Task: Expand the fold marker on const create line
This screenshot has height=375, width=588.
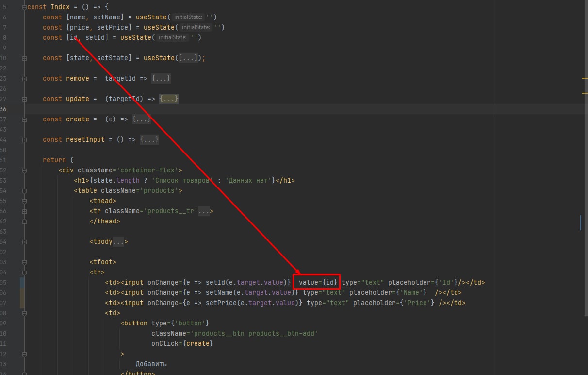Action: [x=24, y=119]
